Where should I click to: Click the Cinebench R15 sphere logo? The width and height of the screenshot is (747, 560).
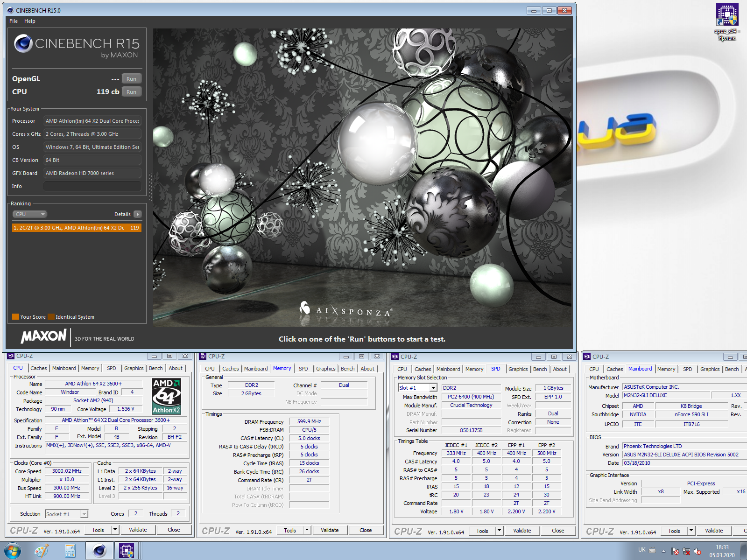[23, 43]
